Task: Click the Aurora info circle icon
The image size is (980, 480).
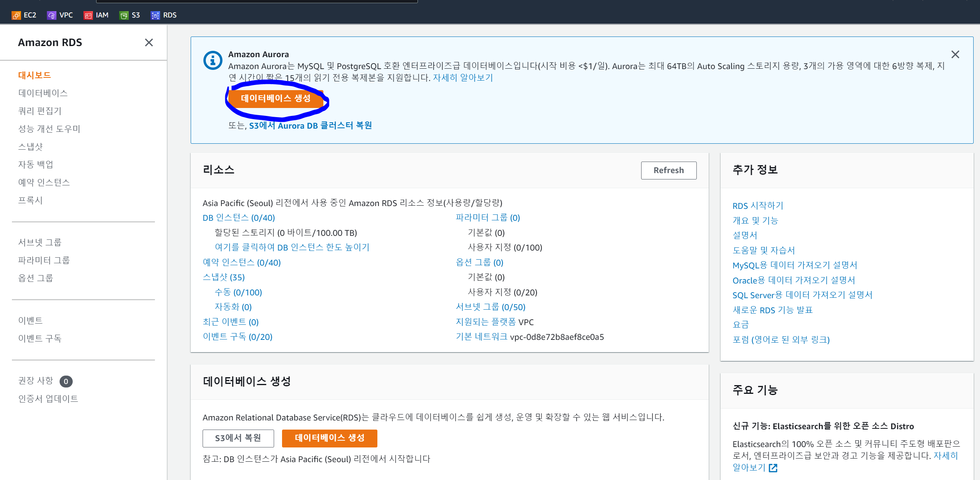Action: [213, 60]
